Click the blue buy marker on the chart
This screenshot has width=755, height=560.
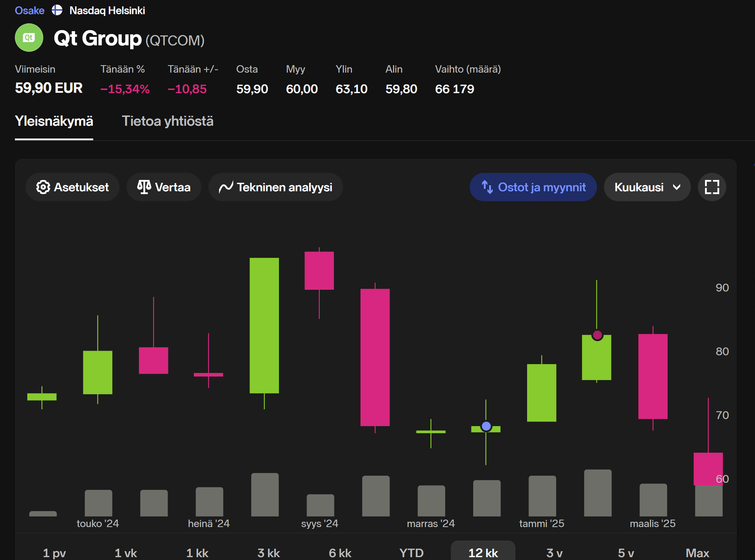[486, 426]
